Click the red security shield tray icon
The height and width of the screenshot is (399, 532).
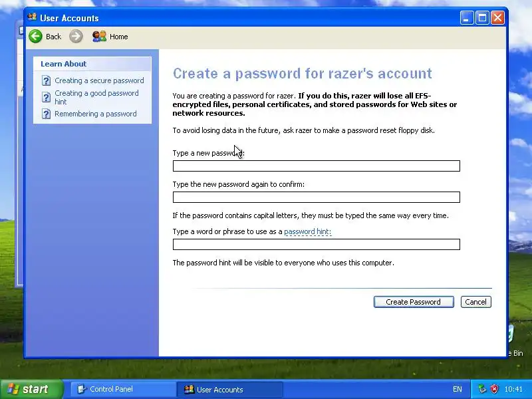(494, 389)
